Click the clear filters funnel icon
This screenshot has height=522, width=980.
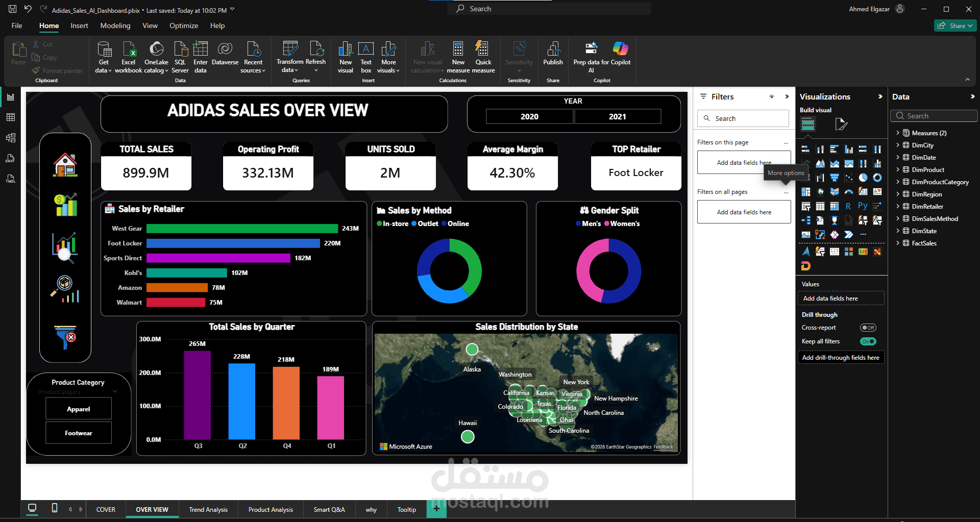tap(65, 337)
